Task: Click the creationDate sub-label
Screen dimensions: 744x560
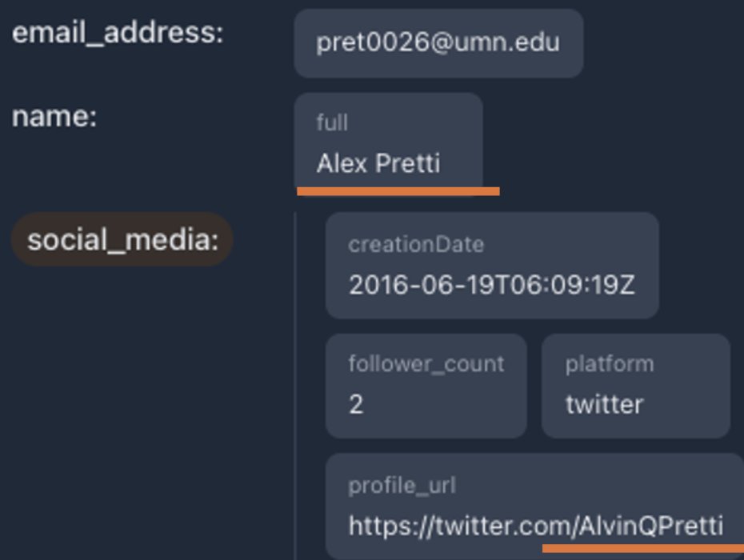Action: pyautogui.click(x=415, y=244)
